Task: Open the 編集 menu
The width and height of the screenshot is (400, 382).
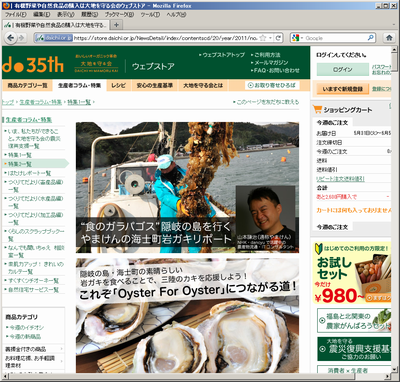Action: tap(41, 15)
